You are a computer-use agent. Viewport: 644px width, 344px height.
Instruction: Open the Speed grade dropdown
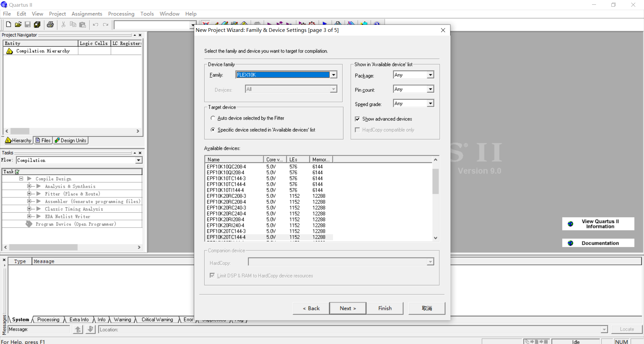tap(430, 104)
